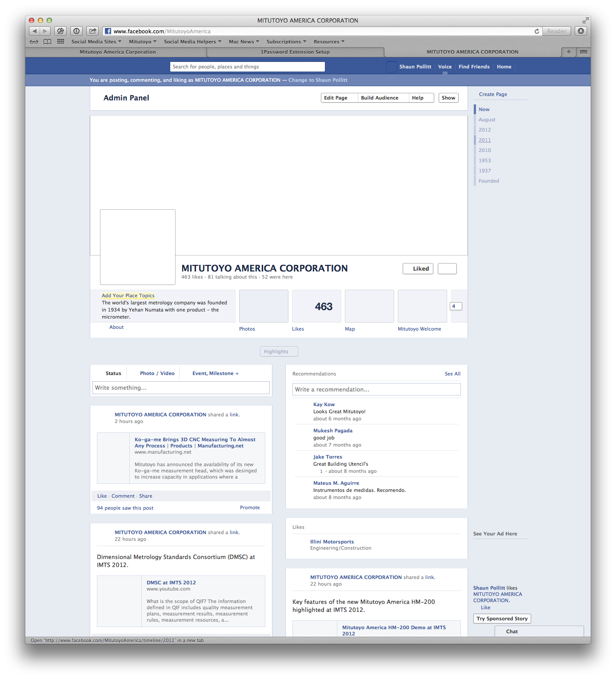This screenshot has height=679, width=616.
Task: Select the Event, Milestone + composer tab
Action: click(216, 373)
